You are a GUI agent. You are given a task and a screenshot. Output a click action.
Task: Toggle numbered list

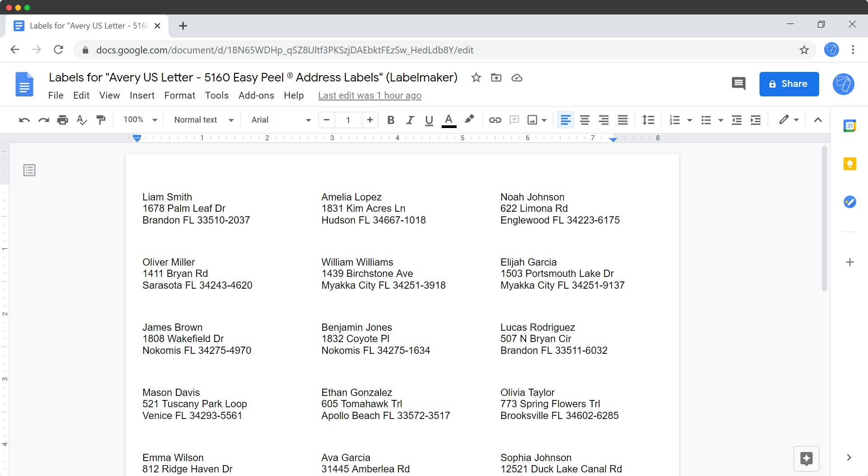click(675, 120)
